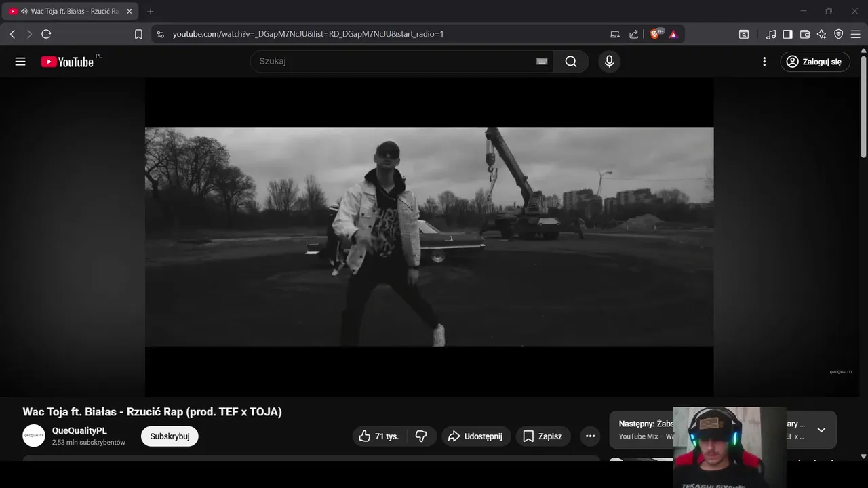Click the page vertical scrollbar thumb
Viewport: 868px width, 488px height.
(x=863, y=108)
